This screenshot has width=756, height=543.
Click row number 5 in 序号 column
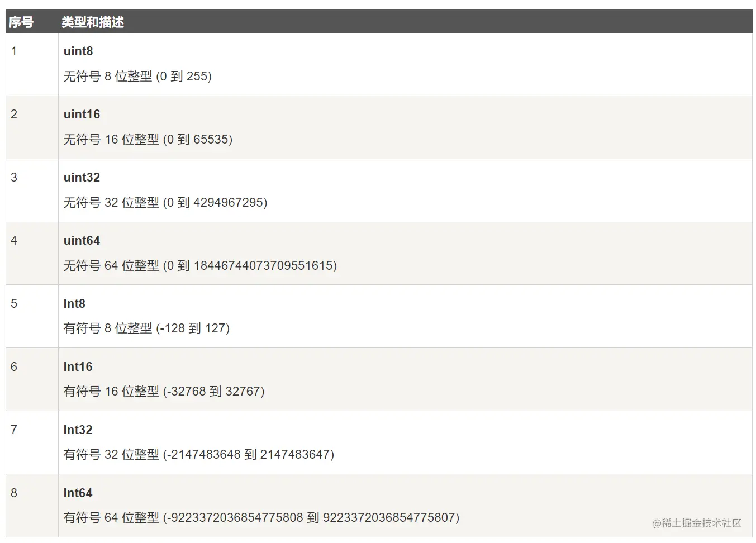(14, 304)
